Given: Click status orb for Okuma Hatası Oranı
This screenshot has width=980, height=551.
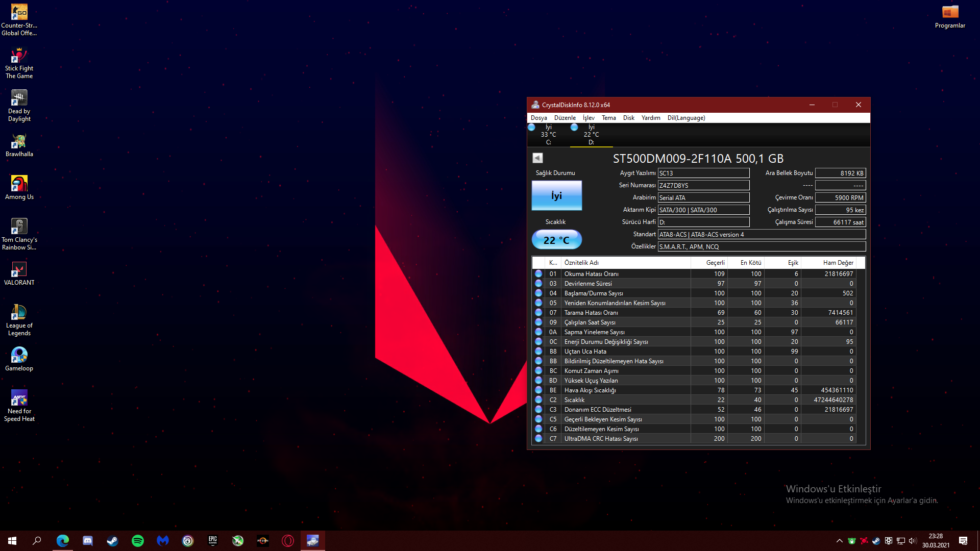Looking at the screenshot, I should tap(538, 274).
